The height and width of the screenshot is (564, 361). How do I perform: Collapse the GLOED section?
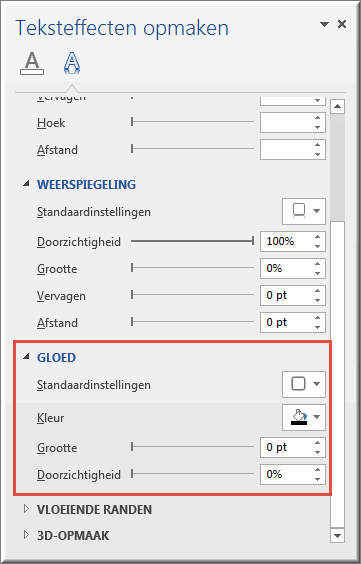26,357
